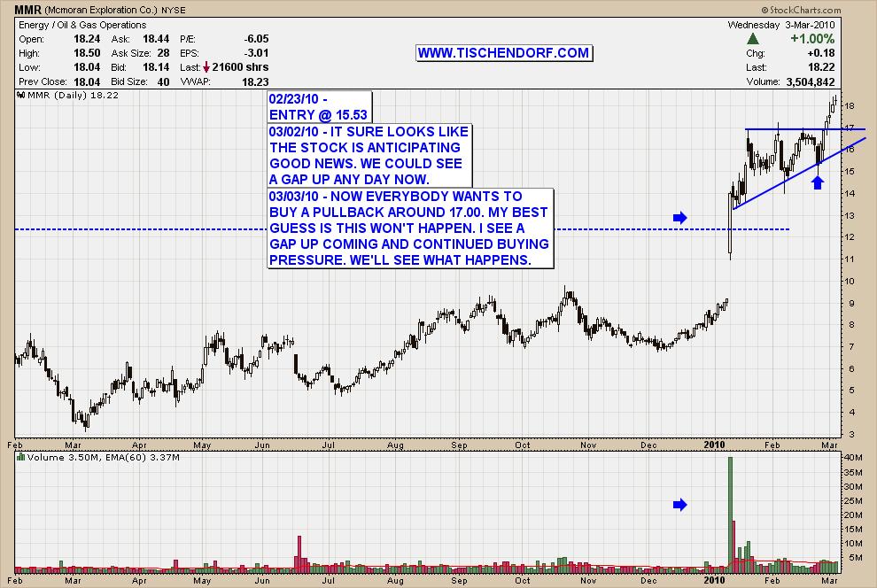The width and height of the screenshot is (877, 588).
Task: Click the Sep label on the volume time axis
Action: pyautogui.click(x=458, y=583)
